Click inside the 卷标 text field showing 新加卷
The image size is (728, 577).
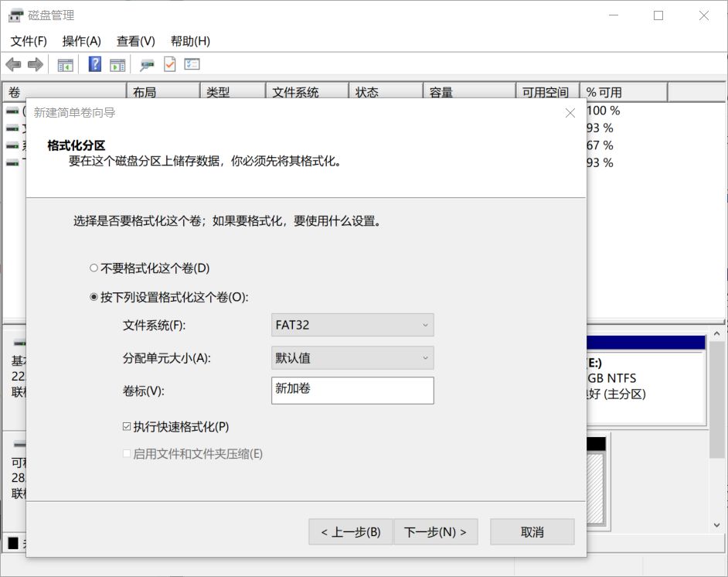tap(352, 391)
